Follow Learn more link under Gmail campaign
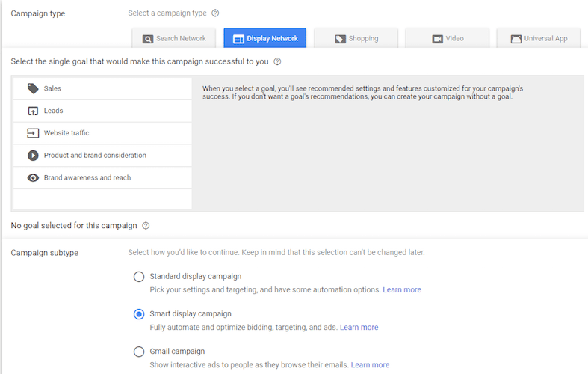 [370, 365]
